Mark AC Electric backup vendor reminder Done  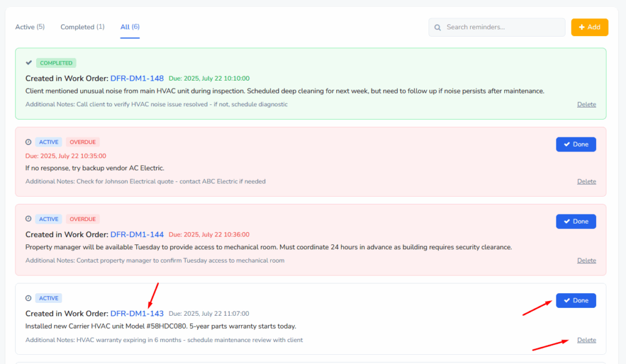[576, 144]
